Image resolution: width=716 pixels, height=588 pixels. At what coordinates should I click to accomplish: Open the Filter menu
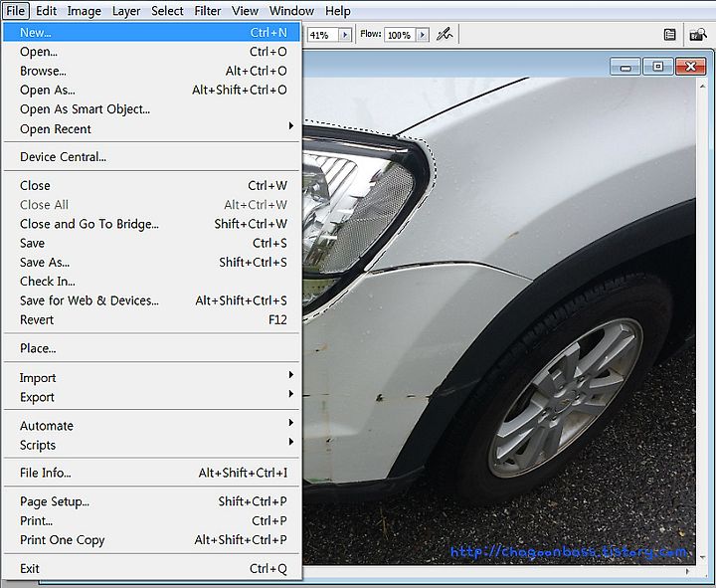point(207,11)
